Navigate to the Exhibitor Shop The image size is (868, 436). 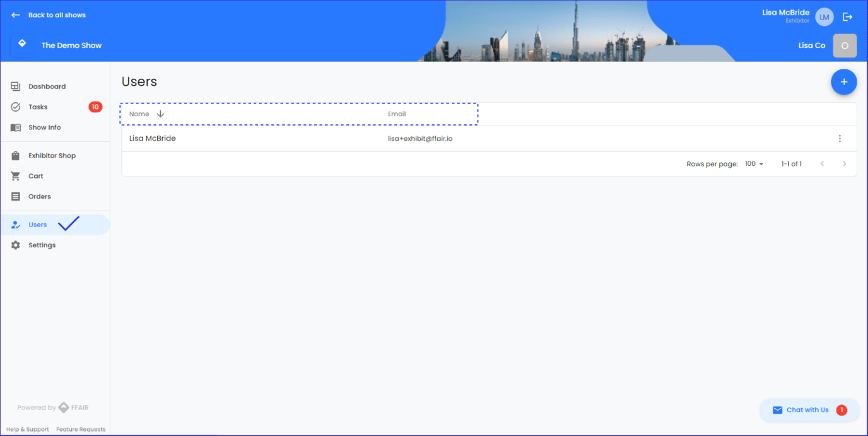pos(52,156)
